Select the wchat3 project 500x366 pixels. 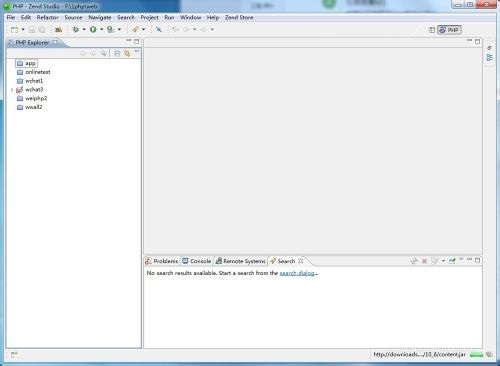click(x=30, y=89)
